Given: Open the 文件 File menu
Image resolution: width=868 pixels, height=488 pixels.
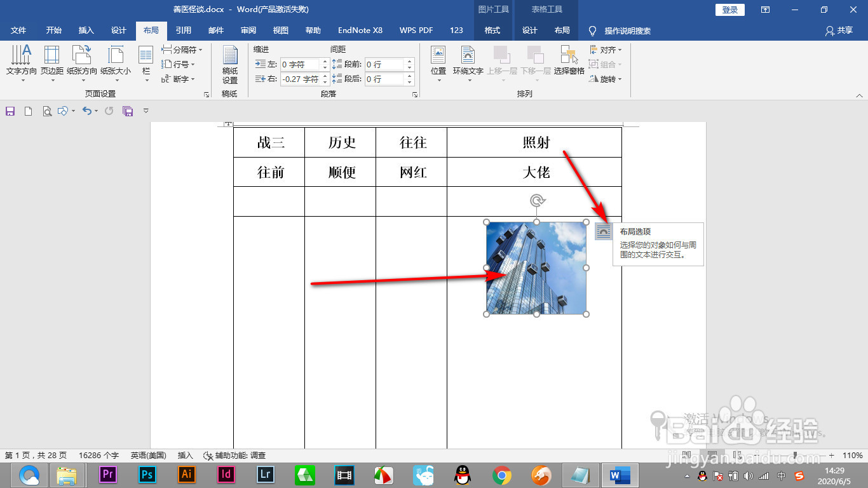Looking at the screenshot, I should (x=18, y=30).
